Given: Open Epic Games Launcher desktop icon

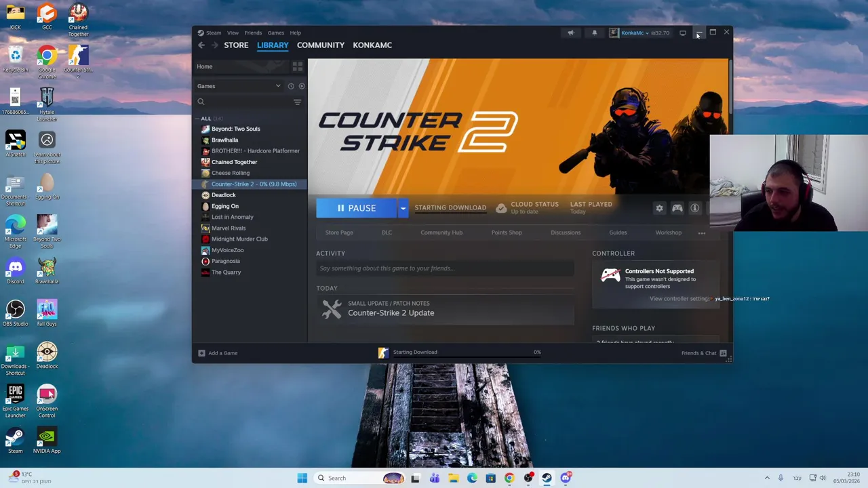Looking at the screenshot, I should pyautogui.click(x=15, y=401).
